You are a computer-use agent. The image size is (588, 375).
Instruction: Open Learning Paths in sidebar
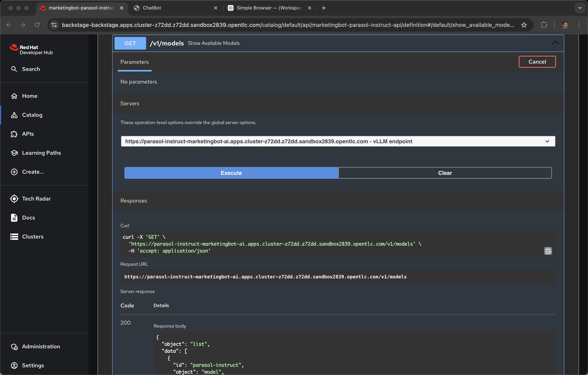(41, 153)
